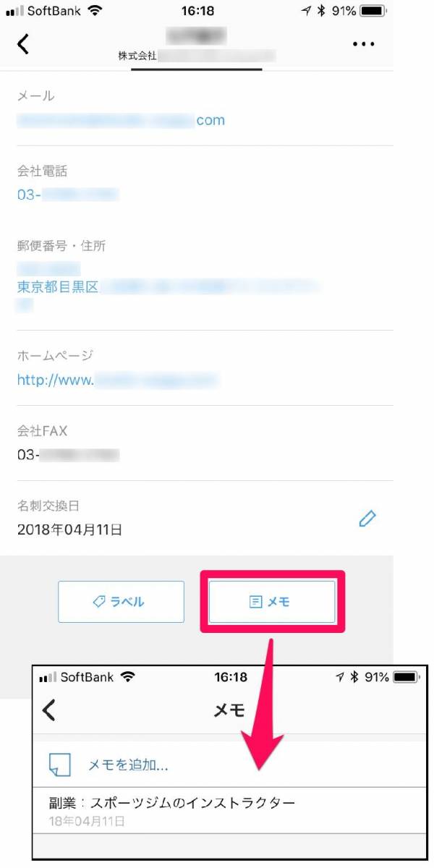Viewport: 434px width, 868px height.
Task: Tap the Wi-Fi icon in the top status bar
Action: click(94, 11)
